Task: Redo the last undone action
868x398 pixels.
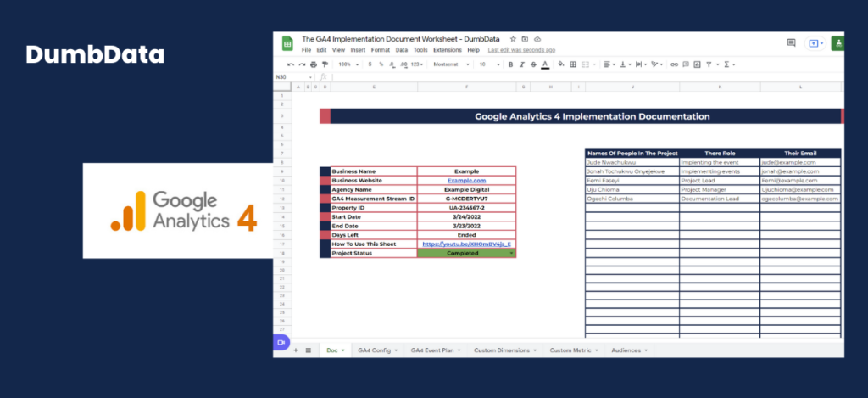Action: pyautogui.click(x=302, y=64)
